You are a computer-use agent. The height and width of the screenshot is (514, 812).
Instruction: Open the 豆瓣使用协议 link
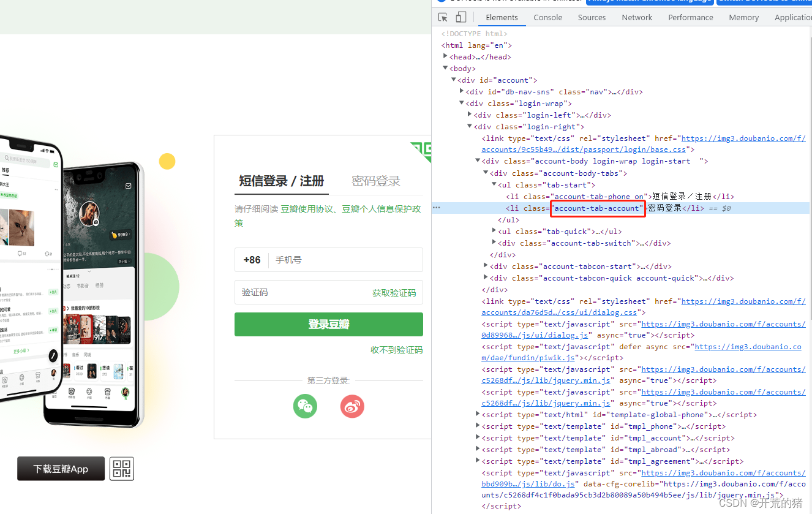click(306, 209)
